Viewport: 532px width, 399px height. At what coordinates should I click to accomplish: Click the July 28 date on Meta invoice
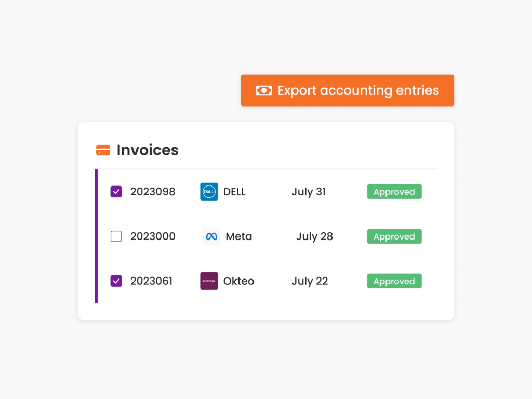(x=314, y=236)
